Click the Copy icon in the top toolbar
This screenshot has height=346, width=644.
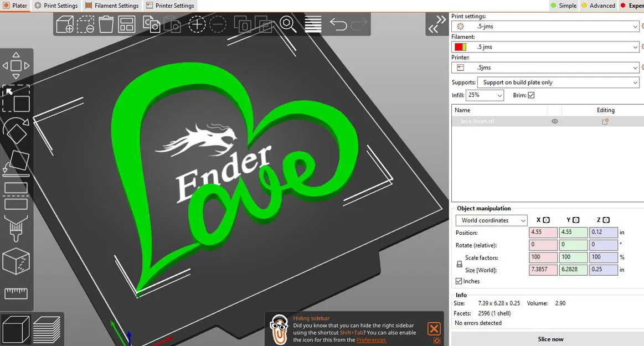point(152,24)
